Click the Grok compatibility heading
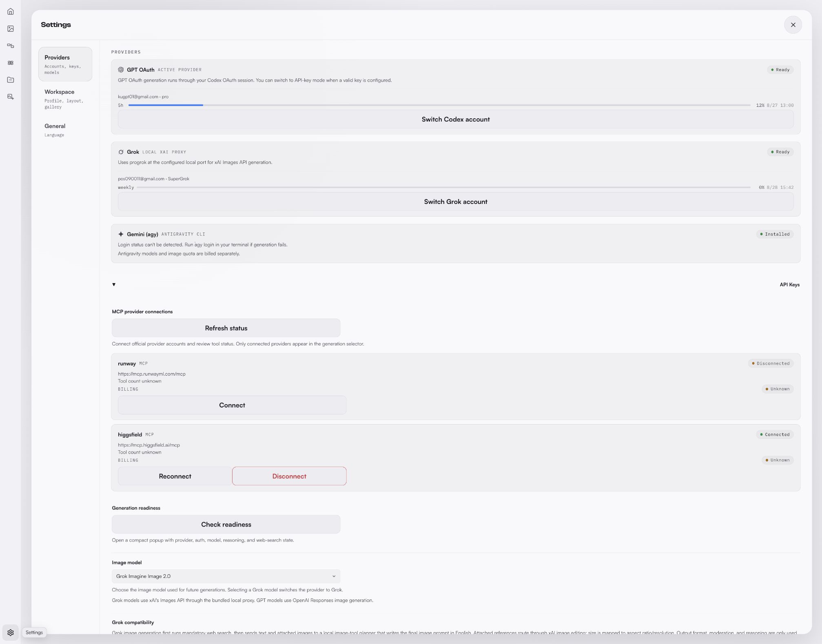Image resolution: width=822 pixels, height=644 pixels. coord(133,622)
